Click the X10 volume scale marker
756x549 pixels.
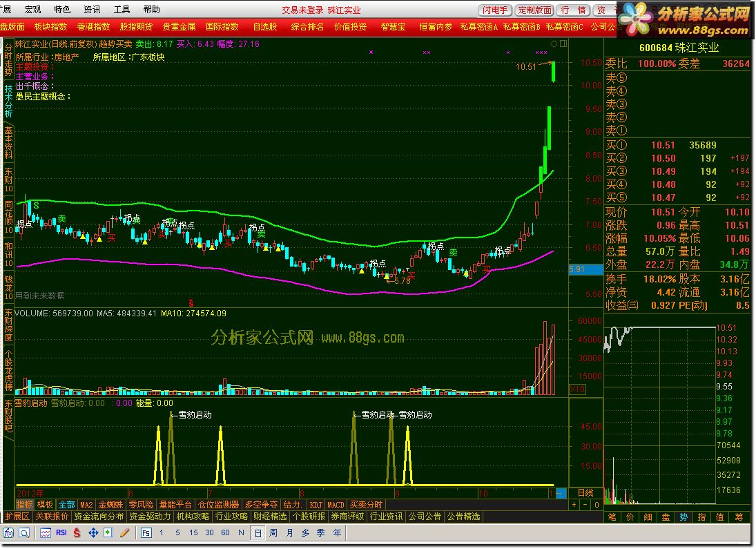578,389
